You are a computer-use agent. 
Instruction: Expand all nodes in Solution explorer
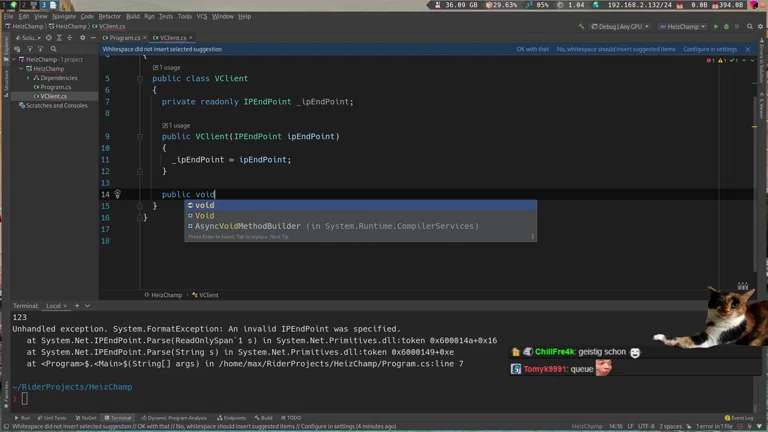click(59, 38)
